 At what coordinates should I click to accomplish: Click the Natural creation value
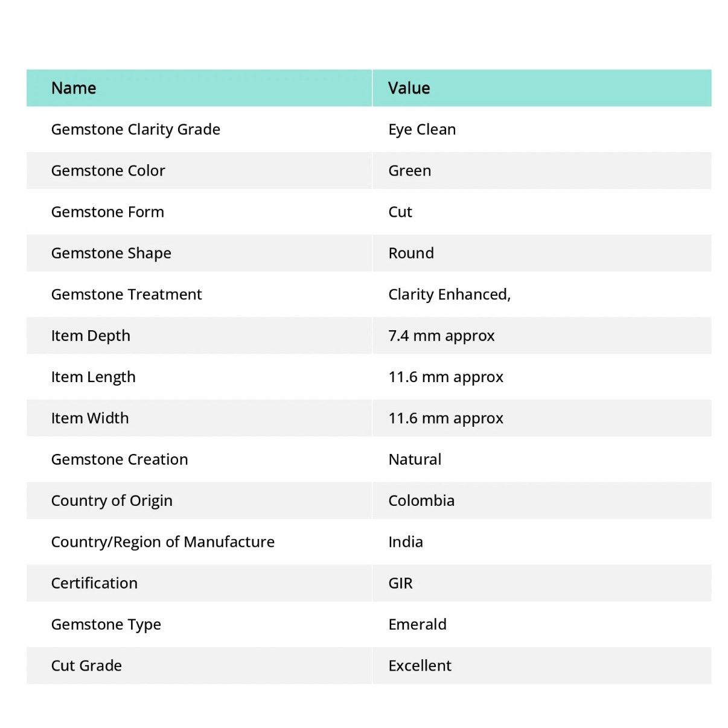pyautogui.click(x=415, y=459)
